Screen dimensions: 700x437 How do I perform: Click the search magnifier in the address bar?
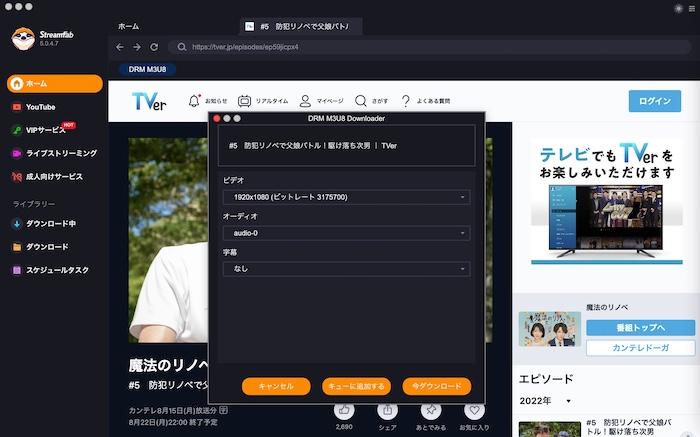pos(181,47)
